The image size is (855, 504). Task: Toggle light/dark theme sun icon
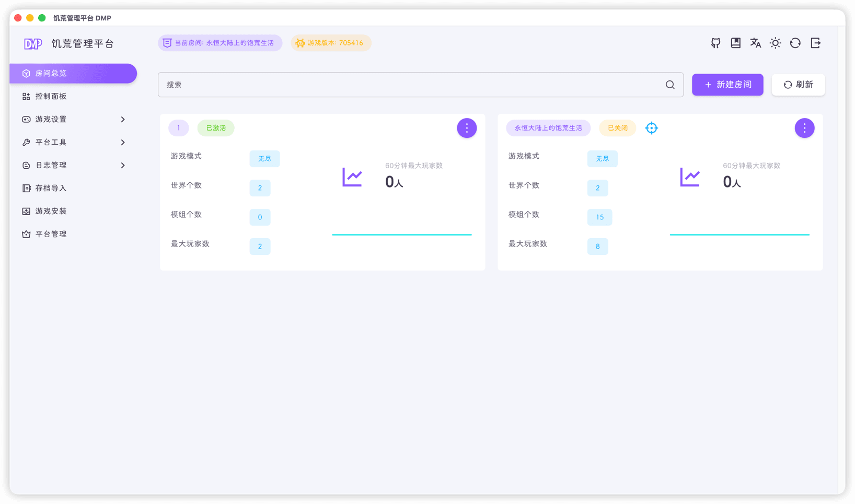pos(775,43)
